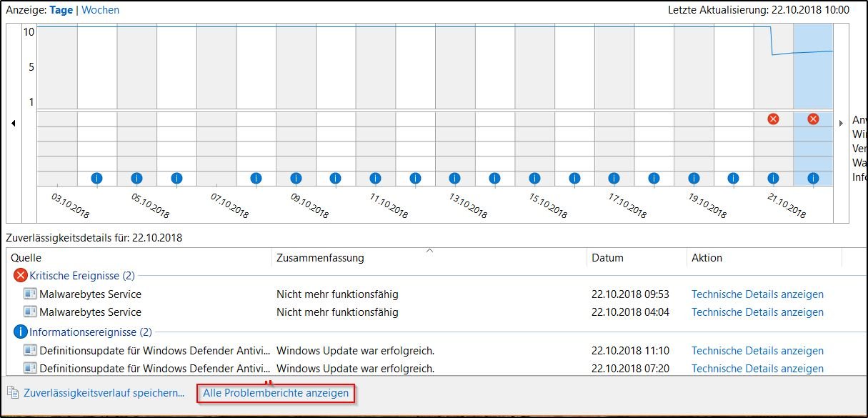Collapse the Informationsereignisse (2) group
Screen dimensions: 868x418
pyautogui.click(x=91, y=332)
